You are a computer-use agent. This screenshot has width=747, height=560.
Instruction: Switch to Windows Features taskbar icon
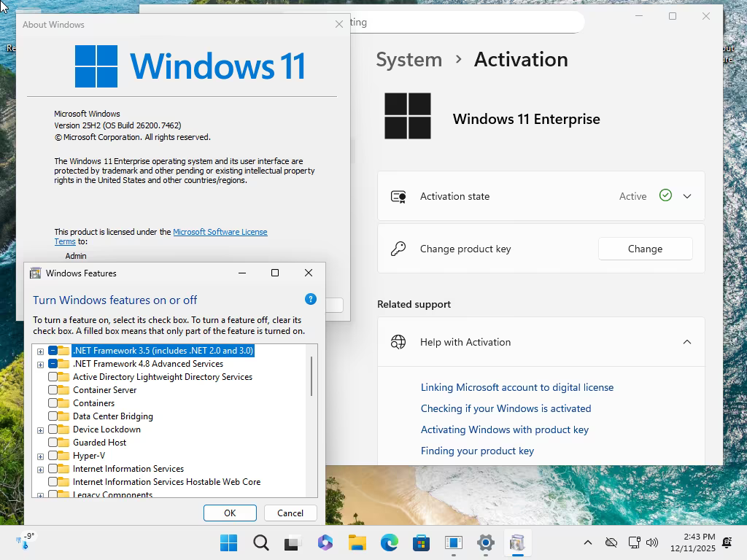[x=517, y=542]
